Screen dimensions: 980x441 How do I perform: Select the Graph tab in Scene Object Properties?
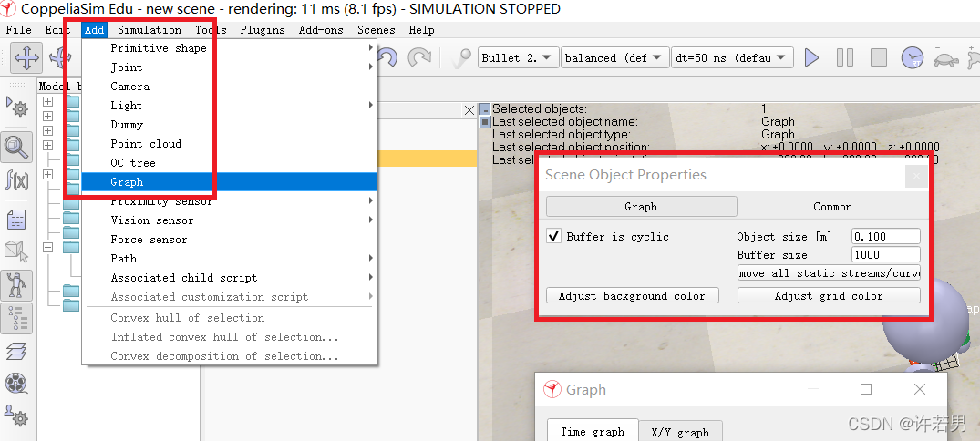pyautogui.click(x=641, y=207)
